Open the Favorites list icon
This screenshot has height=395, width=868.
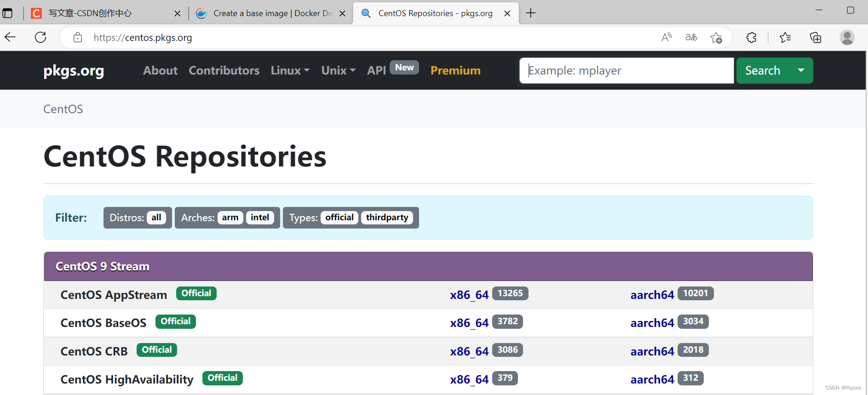785,37
